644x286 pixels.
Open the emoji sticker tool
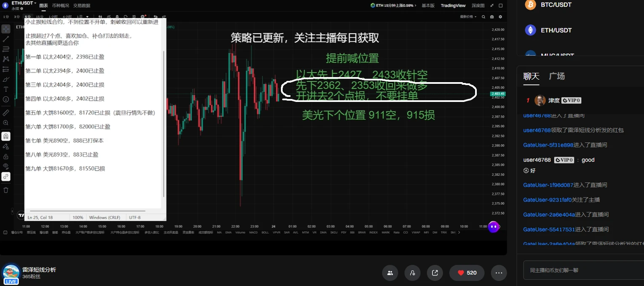pyautogui.click(x=6, y=99)
